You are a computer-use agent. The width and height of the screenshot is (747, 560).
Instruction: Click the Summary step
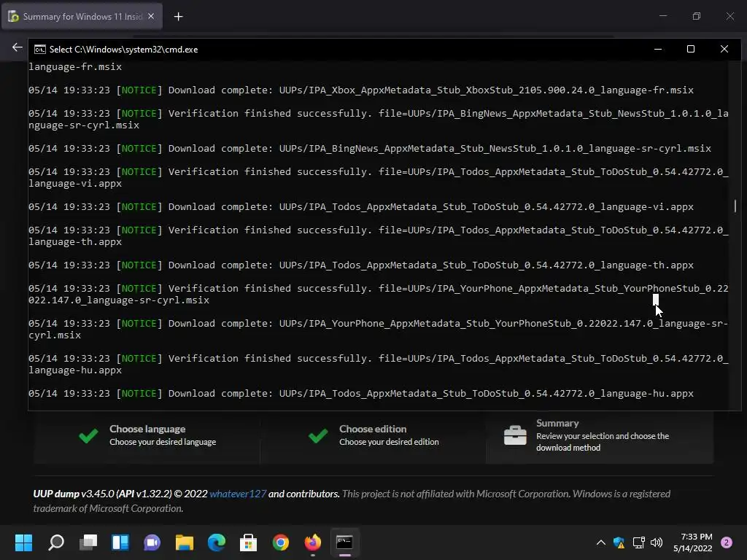[600, 435]
